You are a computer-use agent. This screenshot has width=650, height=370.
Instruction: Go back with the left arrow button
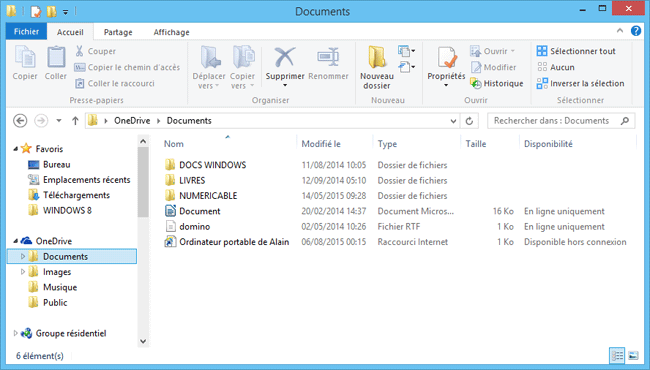pos(20,121)
